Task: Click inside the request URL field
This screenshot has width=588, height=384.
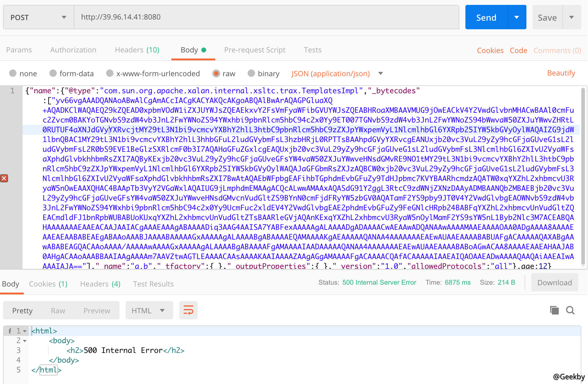Action: (213, 17)
